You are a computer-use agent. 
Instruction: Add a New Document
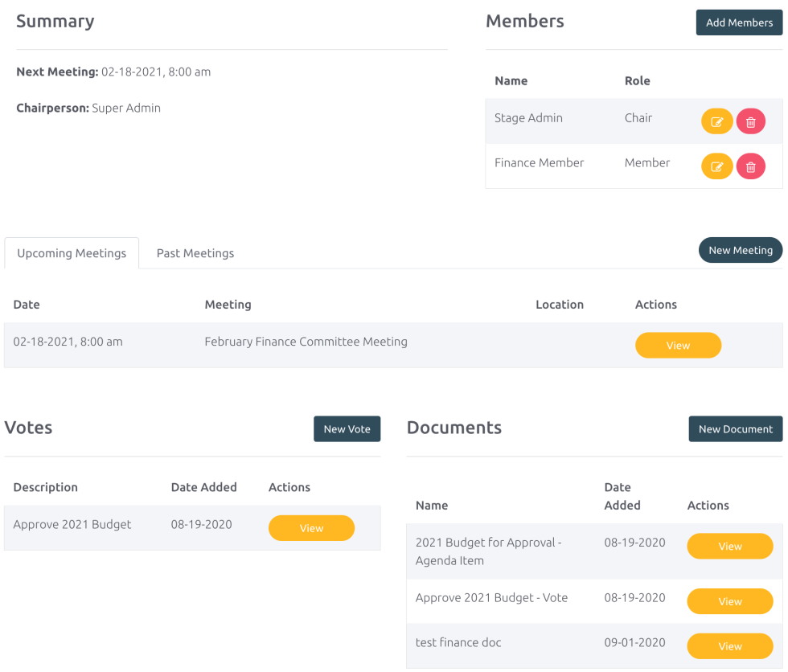[x=736, y=429]
